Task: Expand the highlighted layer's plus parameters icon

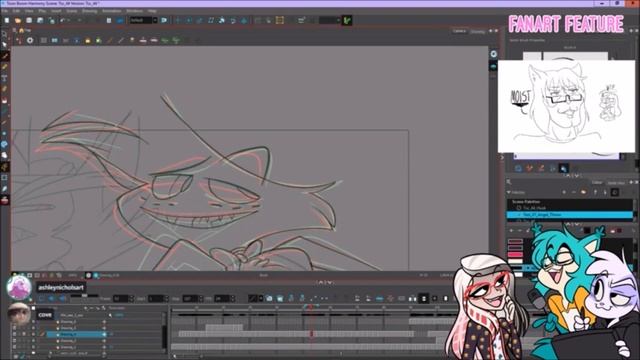Action: coord(104,334)
